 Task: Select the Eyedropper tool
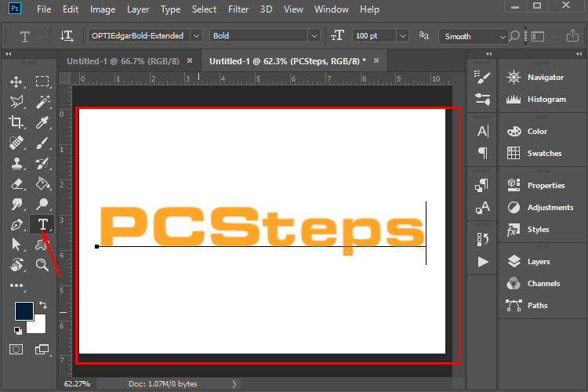[x=42, y=122]
